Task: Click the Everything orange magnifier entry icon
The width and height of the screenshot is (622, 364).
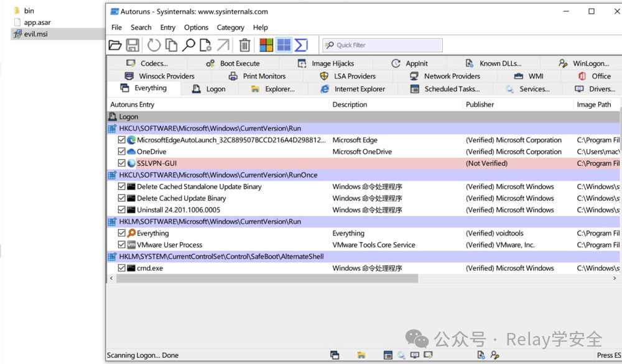Action: (x=131, y=233)
